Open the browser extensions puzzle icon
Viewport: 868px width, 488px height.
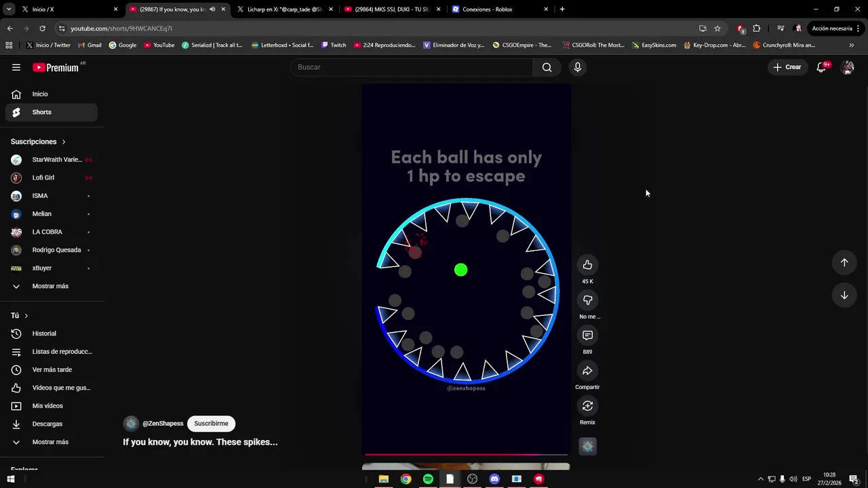pos(757,28)
